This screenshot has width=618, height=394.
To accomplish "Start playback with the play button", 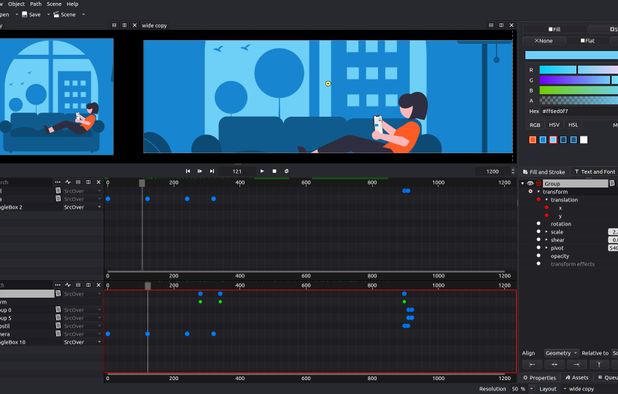I will click(262, 171).
